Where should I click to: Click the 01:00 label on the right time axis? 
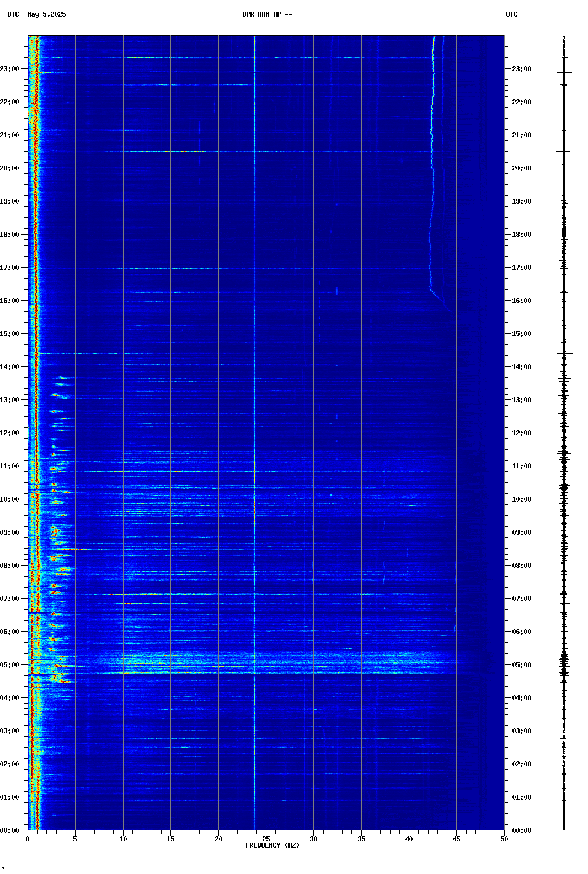point(521,797)
